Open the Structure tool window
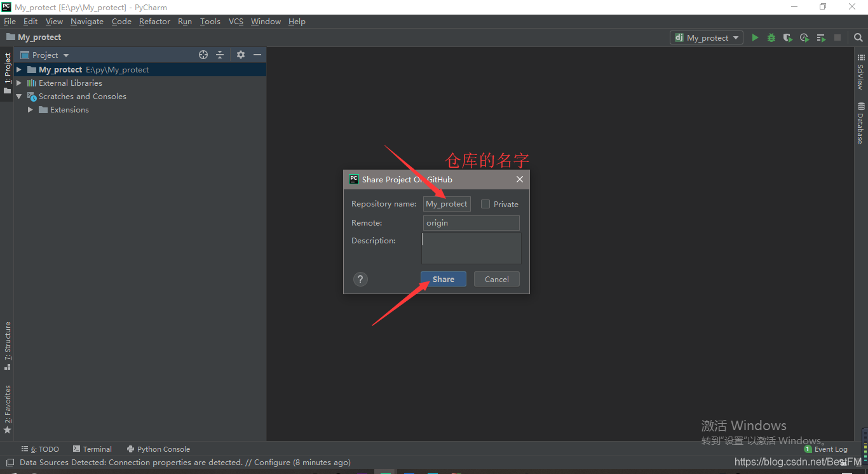 (8, 346)
